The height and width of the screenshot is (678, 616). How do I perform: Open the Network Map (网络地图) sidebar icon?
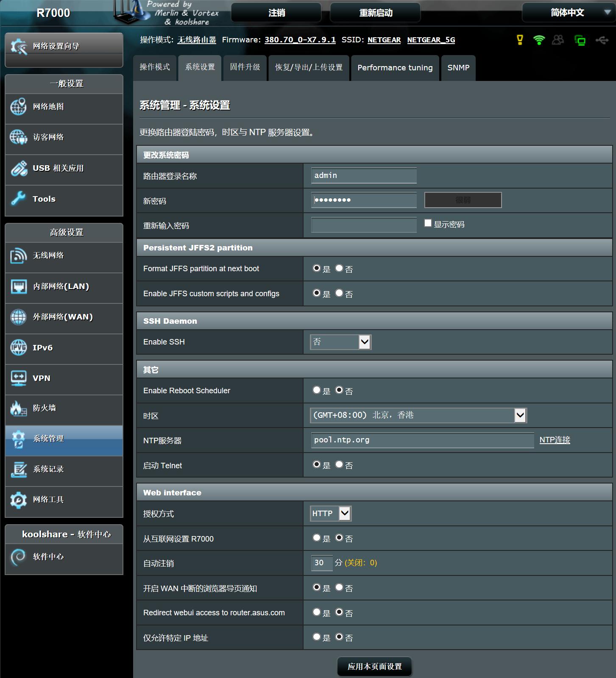(18, 107)
